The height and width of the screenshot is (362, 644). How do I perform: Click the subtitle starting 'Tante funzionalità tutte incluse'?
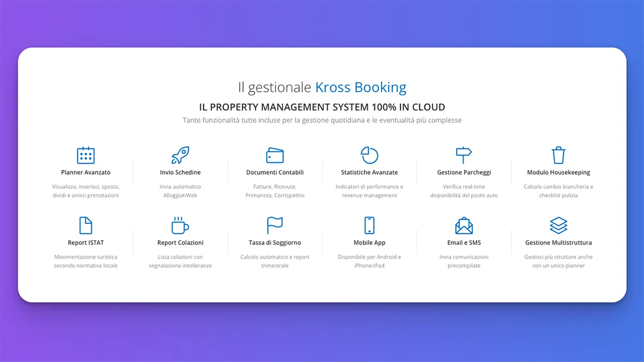322,121
